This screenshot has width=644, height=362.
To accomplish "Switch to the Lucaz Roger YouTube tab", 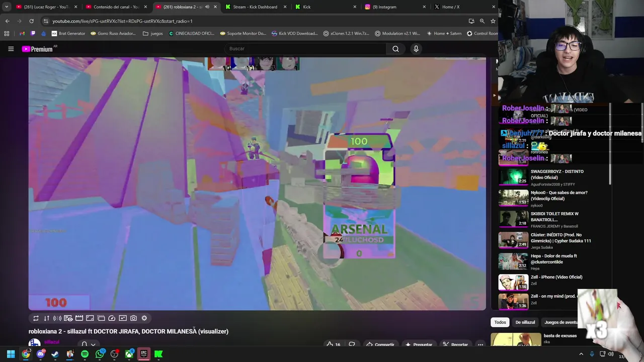I will [x=46, y=7].
